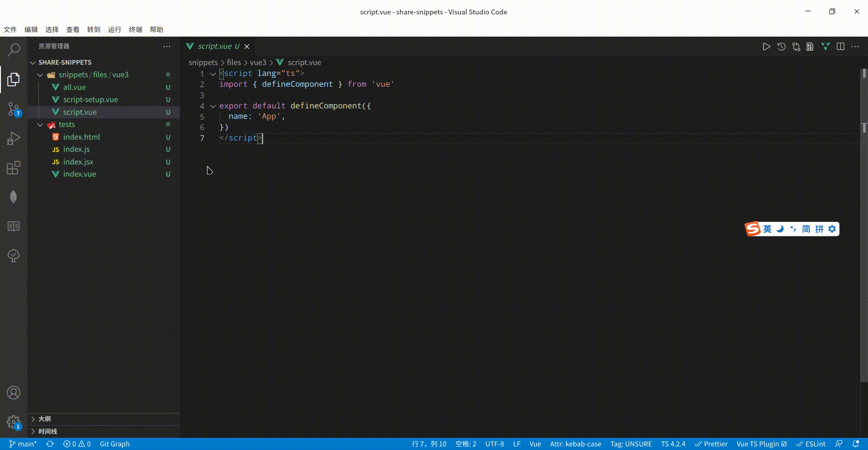
Task: Open Explorer Views and More Actions ellipsis
Action: (x=167, y=46)
